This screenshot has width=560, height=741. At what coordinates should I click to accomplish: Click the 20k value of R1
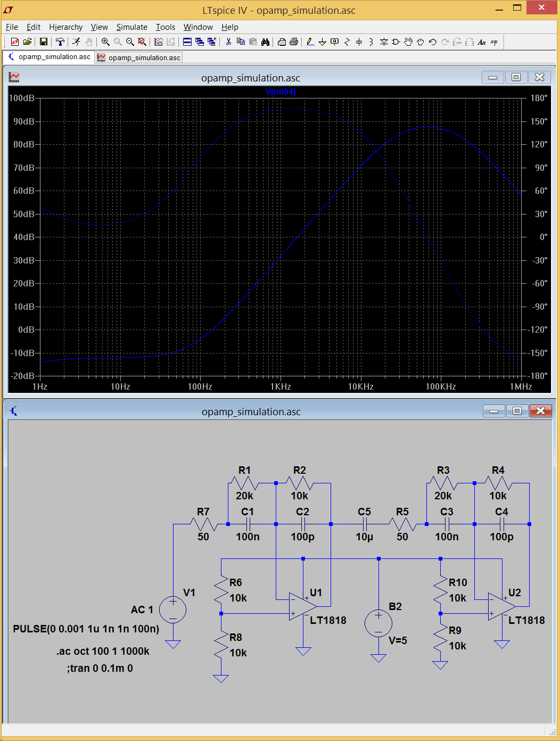[x=244, y=496]
